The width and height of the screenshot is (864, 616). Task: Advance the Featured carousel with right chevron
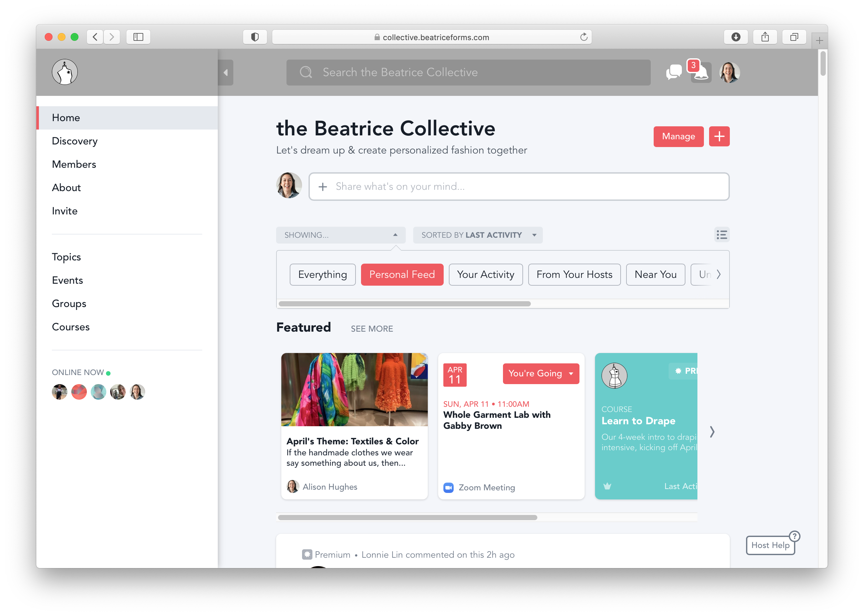[712, 432]
